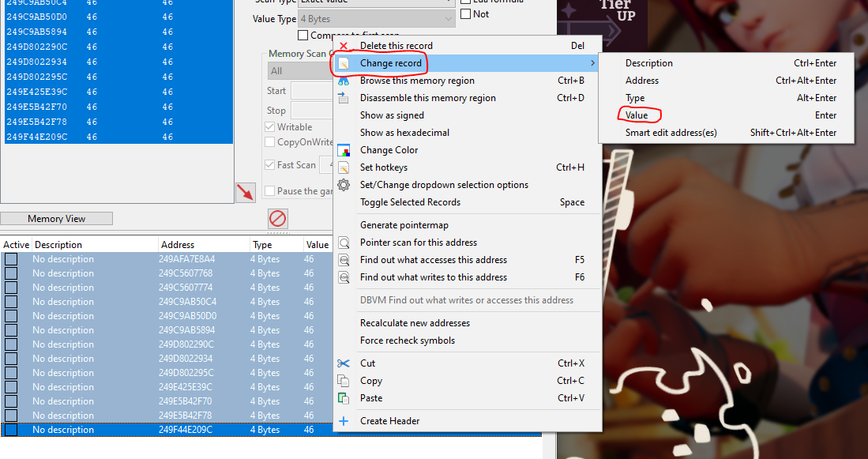Image resolution: width=868 pixels, height=459 pixels.
Task: Select Smart edit address(es) submenu entry
Action: click(671, 133)
